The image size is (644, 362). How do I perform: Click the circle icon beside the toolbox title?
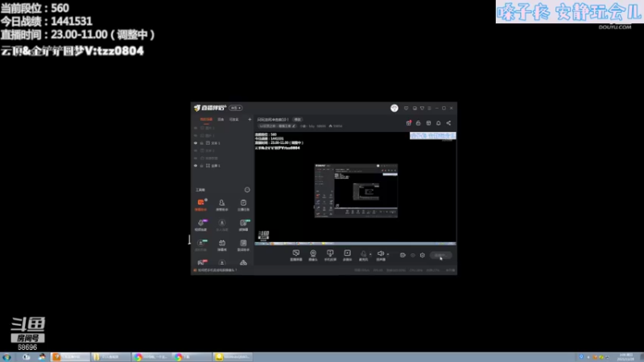coord(247,190)
